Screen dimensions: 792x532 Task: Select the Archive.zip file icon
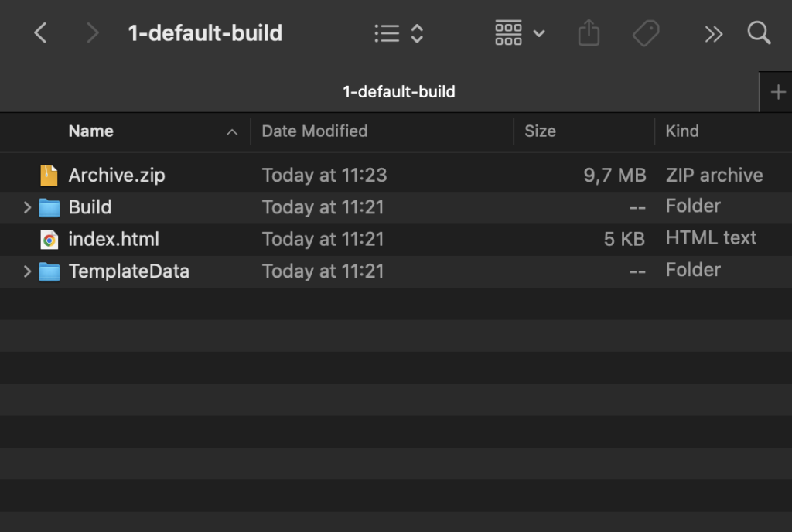pos(49,176)
